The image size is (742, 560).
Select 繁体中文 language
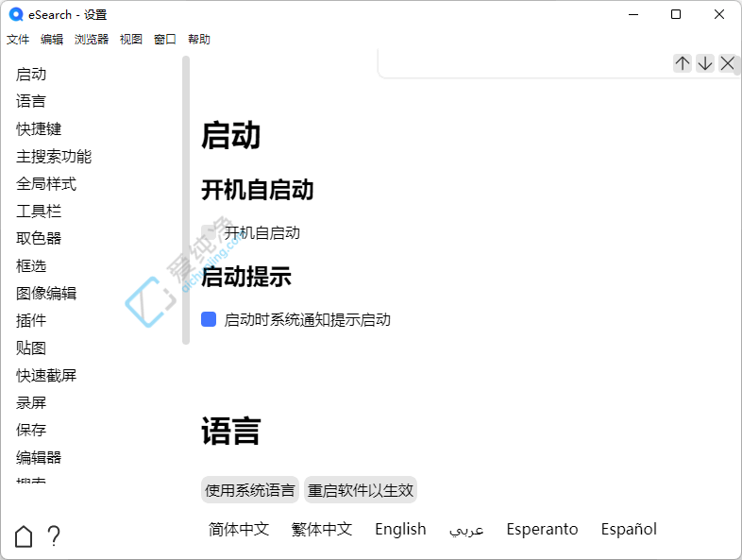(x=322, y=529)
